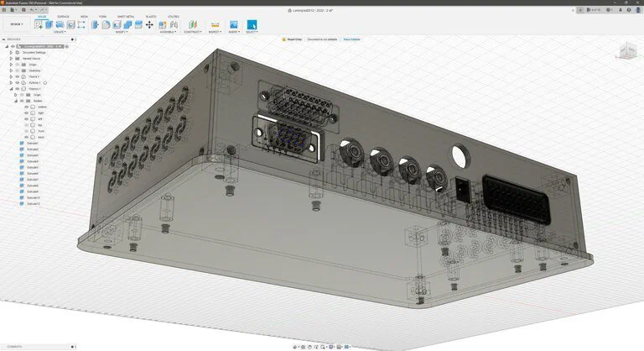Open the Help menu icon
The width and height of the screenshot is (644, 351).
coord(629,10)
